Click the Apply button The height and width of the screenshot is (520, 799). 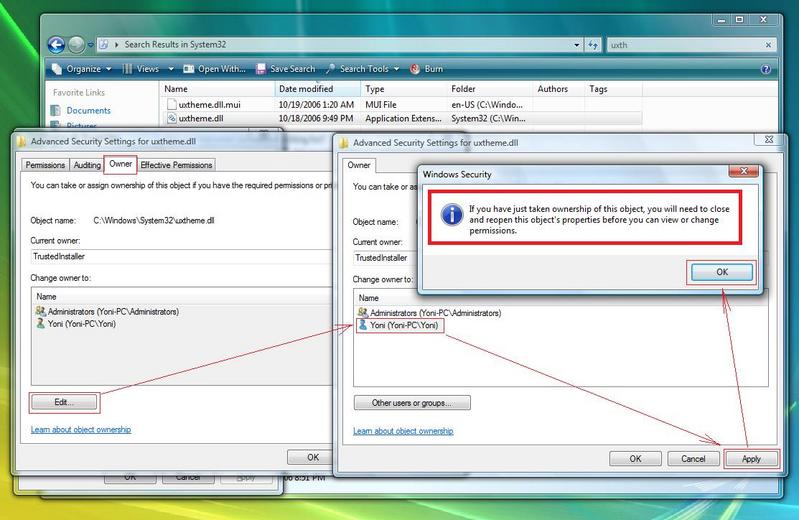point(751,459)
